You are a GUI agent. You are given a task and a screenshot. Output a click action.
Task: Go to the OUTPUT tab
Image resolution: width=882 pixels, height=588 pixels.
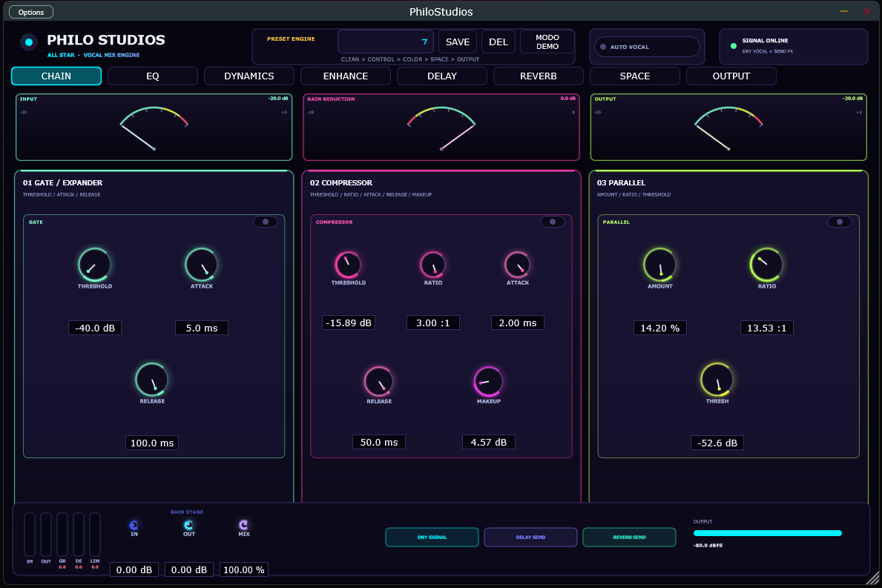pyautogui.click(x=731, y=76)
